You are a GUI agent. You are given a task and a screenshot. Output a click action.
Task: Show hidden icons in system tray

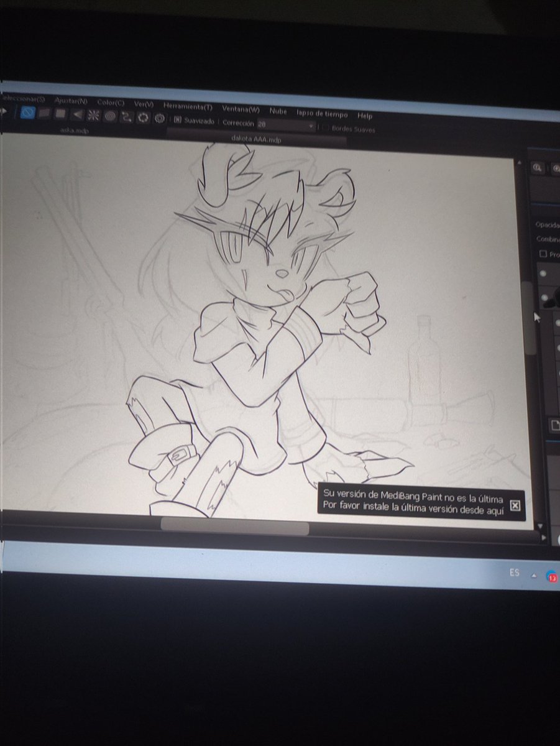click(534, 576)
